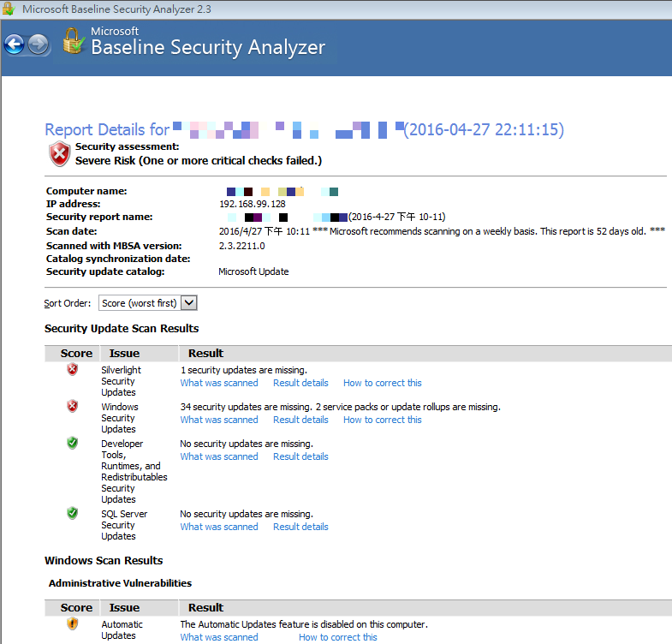
Task: Open 'Result details' for Silverlight updates
Action: click(300, 383)
